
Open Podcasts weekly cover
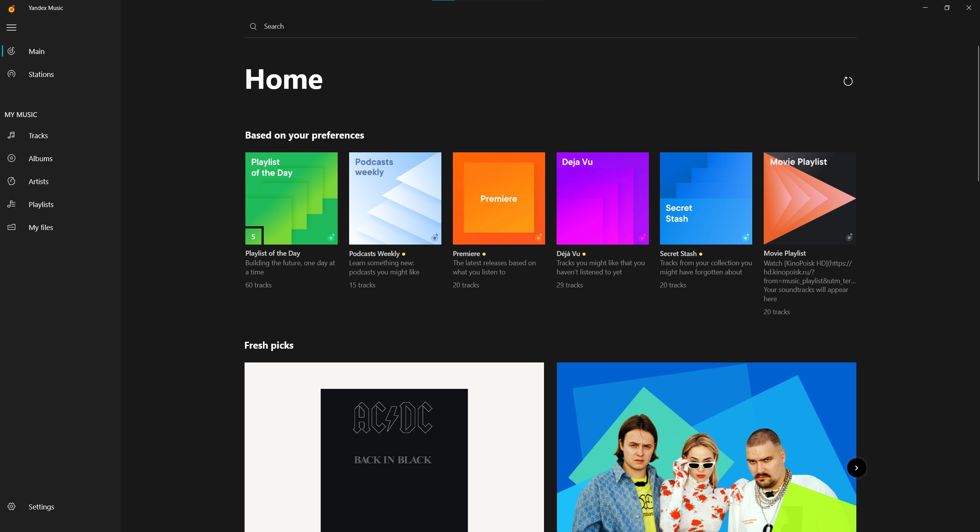[x=395, y=198]
